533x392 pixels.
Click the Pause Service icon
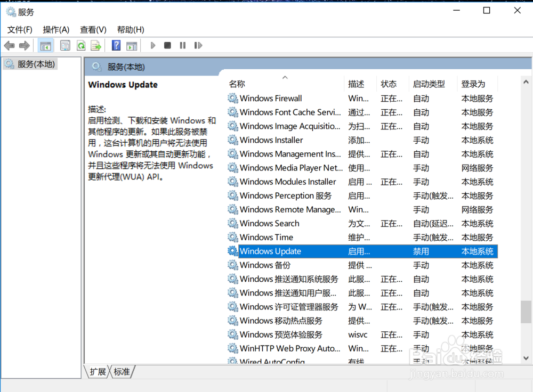click(x=183, y=45)
